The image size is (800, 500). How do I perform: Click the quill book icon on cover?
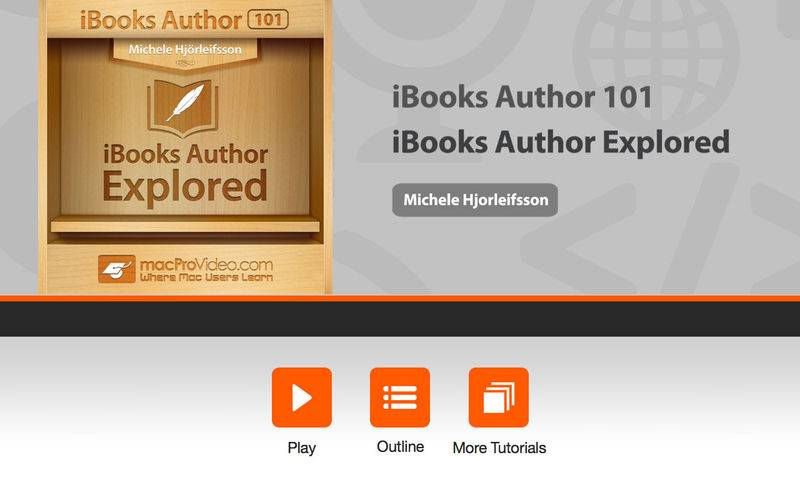[x=184, y=107]
